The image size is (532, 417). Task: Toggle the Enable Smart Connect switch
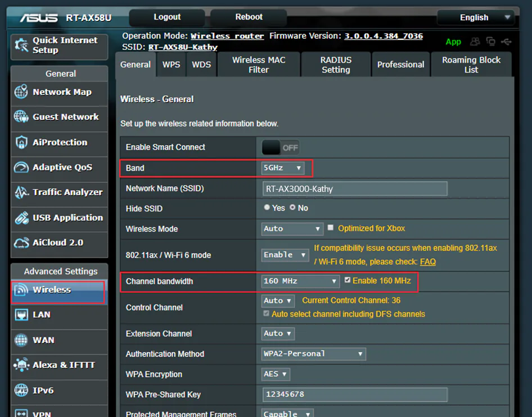(x=280, y=147)
